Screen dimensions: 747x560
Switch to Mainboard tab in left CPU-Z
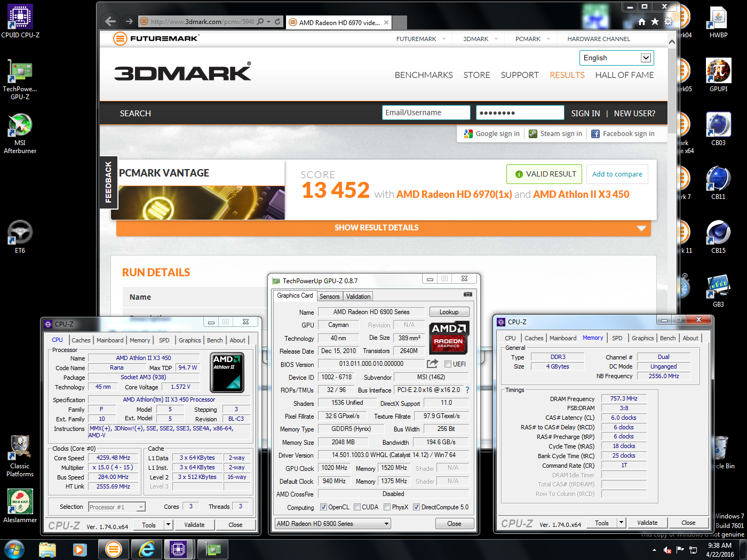coord(110,340)
